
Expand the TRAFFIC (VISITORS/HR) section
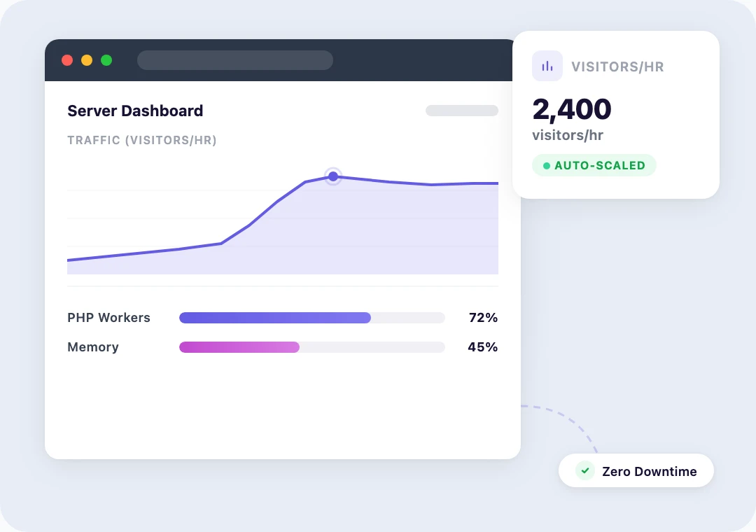[142, 140]
